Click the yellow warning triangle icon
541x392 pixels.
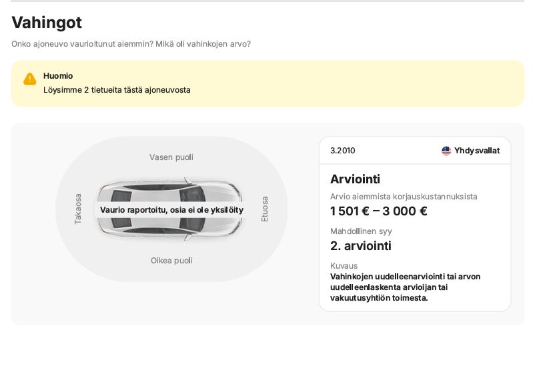coord(29,79)
